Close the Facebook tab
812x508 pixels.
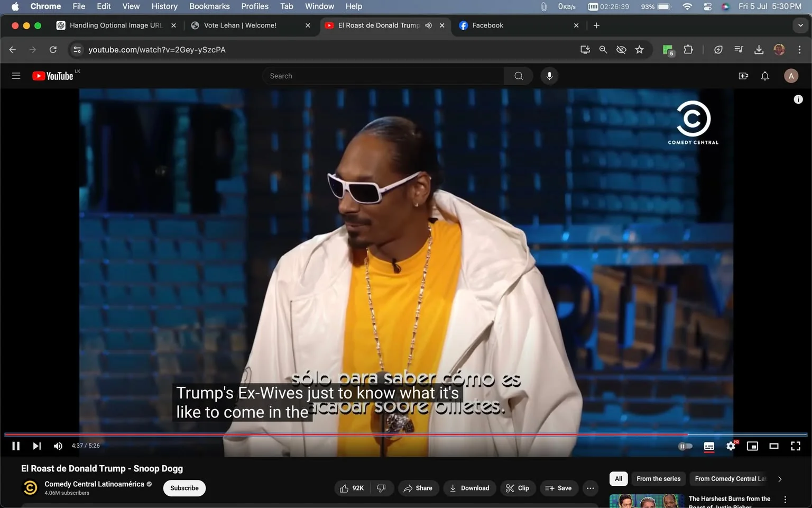[x=576, y=25]
